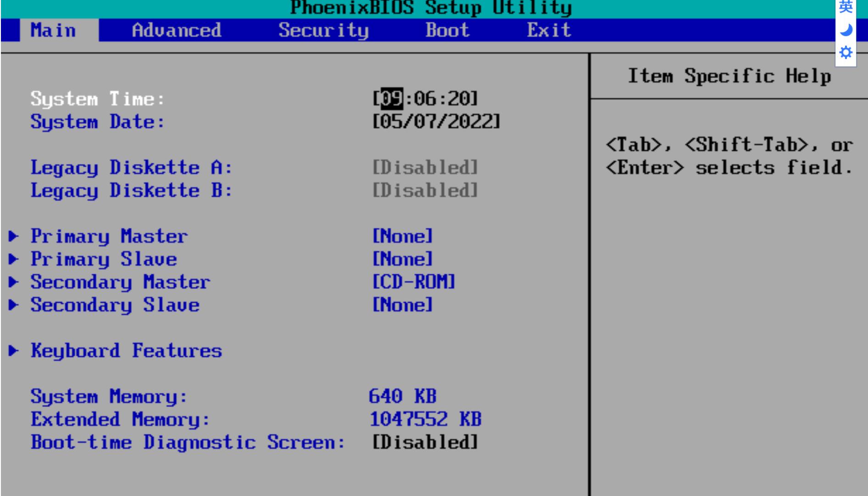Select the Legacy Diskette A label
Image resolution: width=868 pixels, height=496 pixels.
tap(132, 168)
